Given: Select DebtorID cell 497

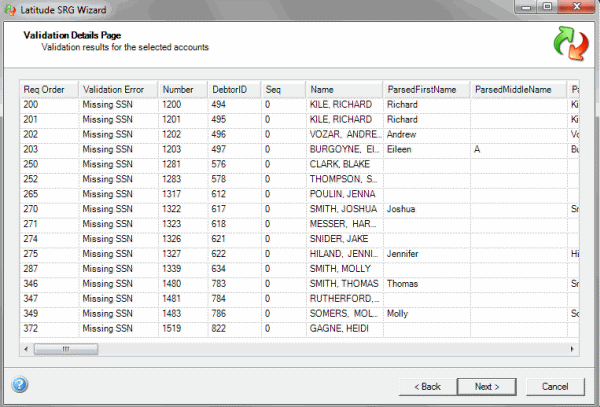Looking at the screenshot, I should coord(235,150).
